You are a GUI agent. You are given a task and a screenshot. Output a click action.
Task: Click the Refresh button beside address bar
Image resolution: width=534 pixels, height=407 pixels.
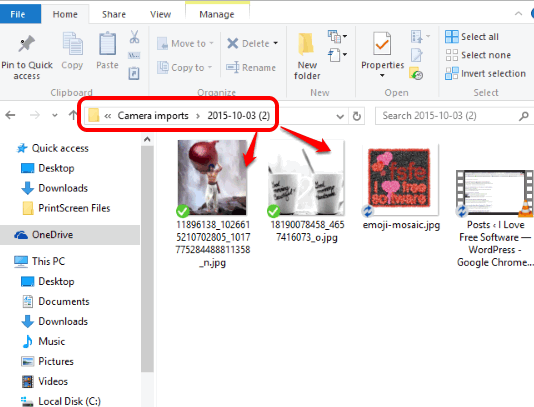(x=357, y=116)
